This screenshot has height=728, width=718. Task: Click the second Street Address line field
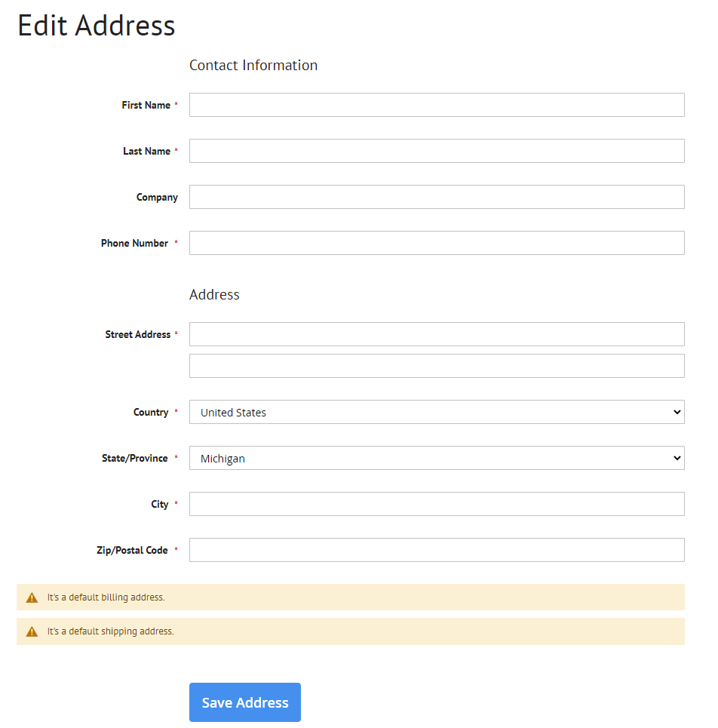pyautogui.click(x=437, y=366)
